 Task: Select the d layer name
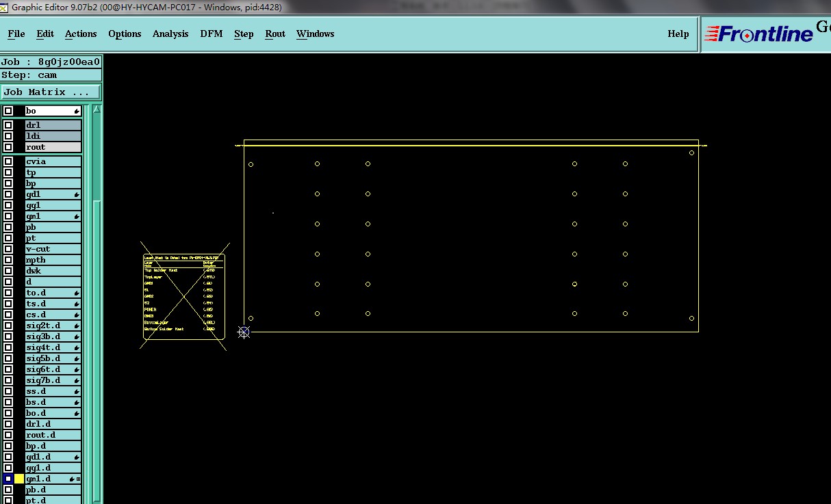53,282
